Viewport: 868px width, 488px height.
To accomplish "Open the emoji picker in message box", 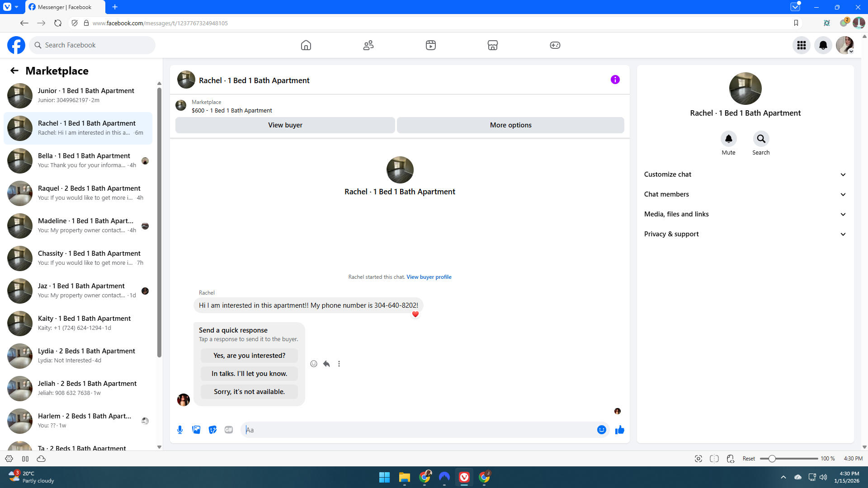I will [x=601, y=430].
